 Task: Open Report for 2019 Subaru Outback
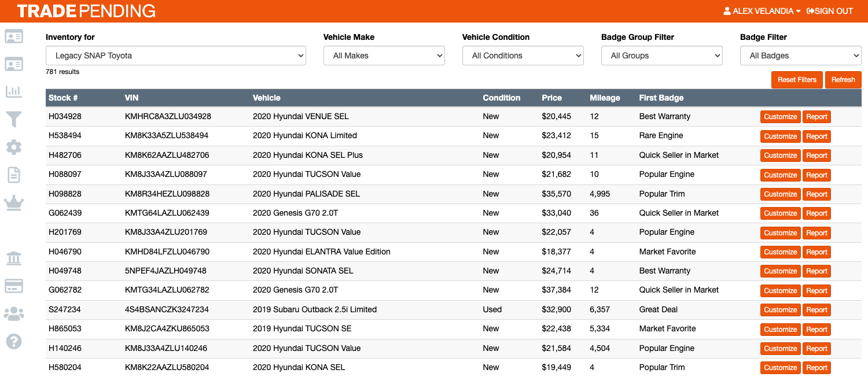pyautogui.click(x=816, y=310)
